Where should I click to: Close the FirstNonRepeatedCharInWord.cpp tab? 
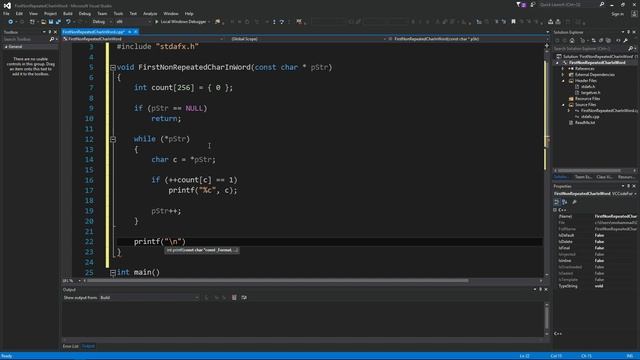point(136,32)
